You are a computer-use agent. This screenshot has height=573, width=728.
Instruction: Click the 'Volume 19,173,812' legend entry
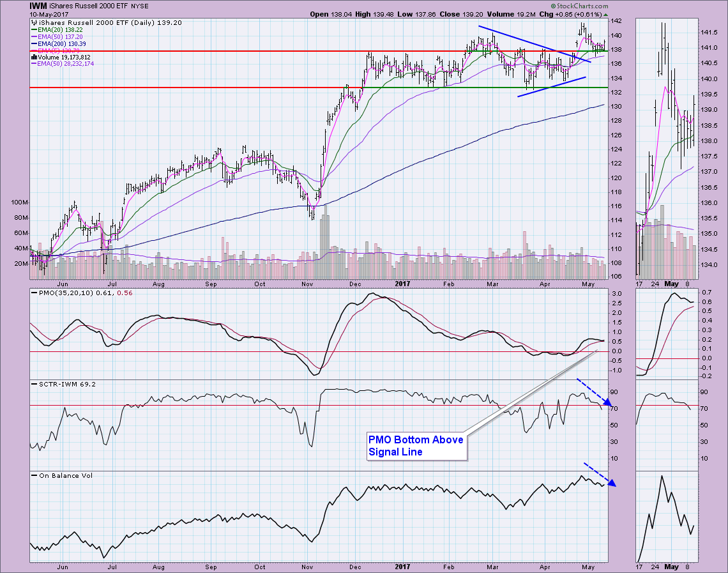click(64, 57)
